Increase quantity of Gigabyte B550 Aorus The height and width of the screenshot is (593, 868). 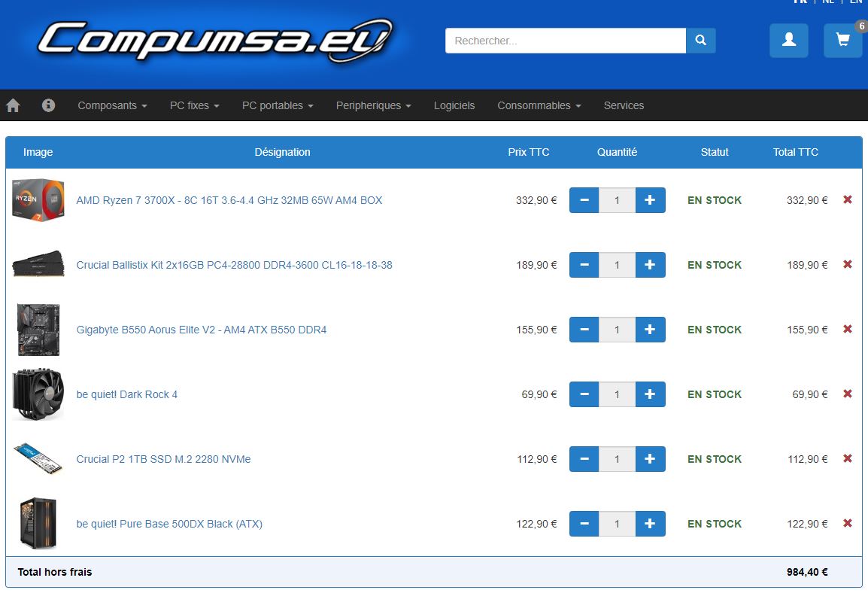651,330
